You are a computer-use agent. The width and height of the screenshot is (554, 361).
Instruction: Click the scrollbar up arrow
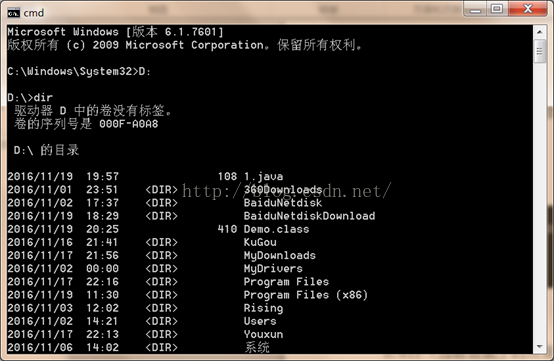(x=540, y=32)
